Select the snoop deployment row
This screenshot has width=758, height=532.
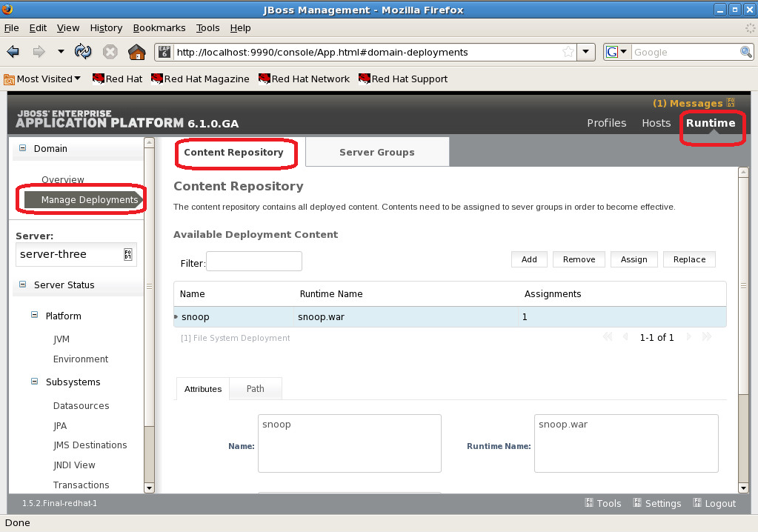pyautogui.click(x=450, y=317)
